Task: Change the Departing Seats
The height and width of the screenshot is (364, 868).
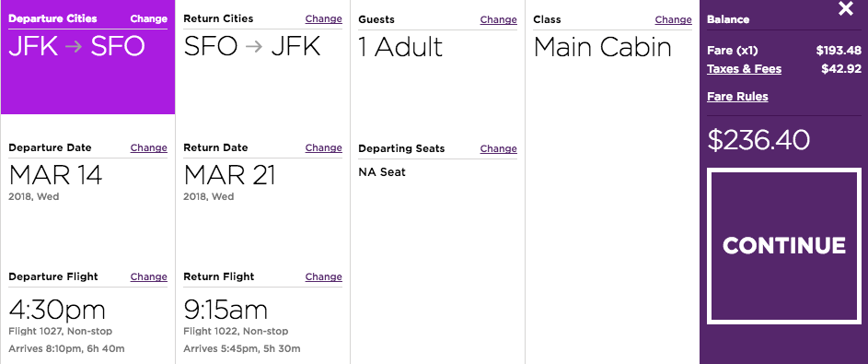Action: [498, 149]
